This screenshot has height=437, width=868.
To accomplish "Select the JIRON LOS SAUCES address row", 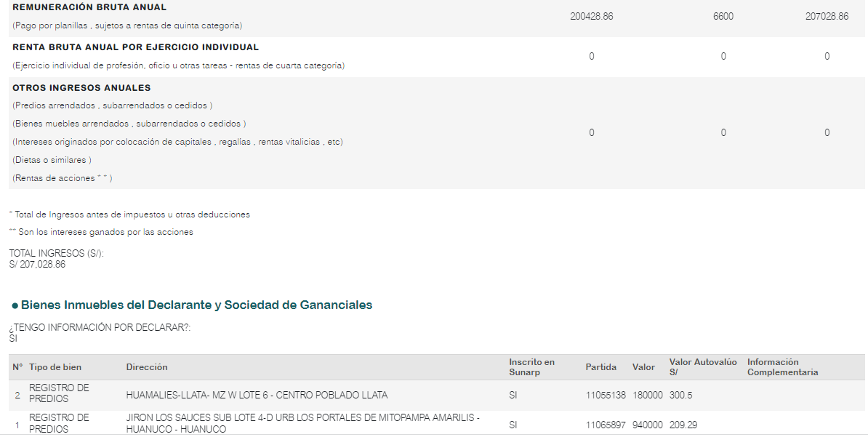I will 437,424.
